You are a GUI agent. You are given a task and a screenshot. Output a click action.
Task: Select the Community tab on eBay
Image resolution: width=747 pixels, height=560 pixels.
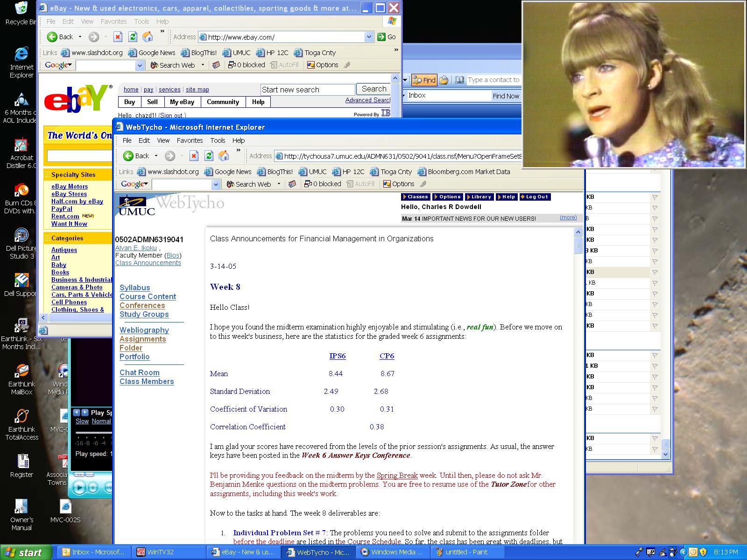point(223,102)
